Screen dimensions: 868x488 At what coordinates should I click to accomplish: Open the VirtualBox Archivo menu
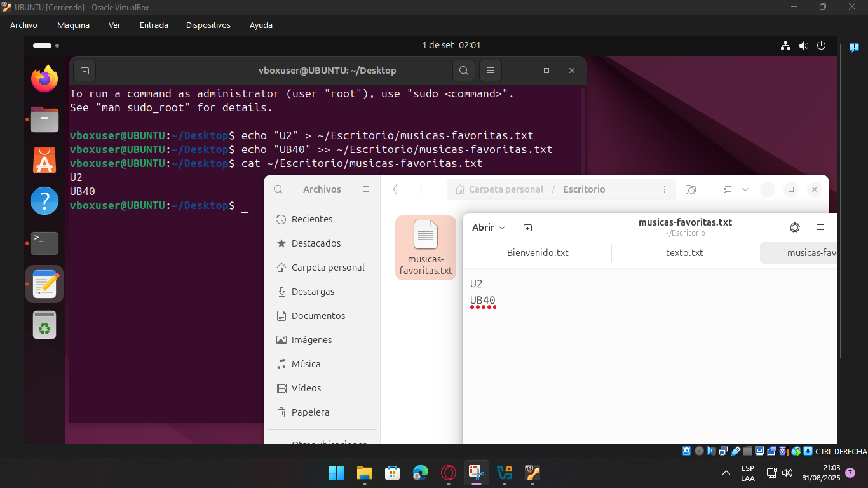click(x=24, y=25)
